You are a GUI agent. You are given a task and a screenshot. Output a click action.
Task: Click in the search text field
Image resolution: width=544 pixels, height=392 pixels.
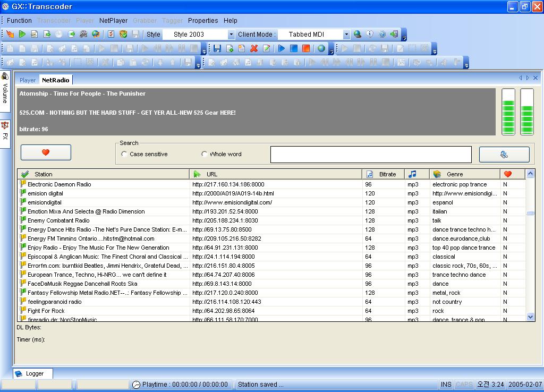click(x=370, y=155)
